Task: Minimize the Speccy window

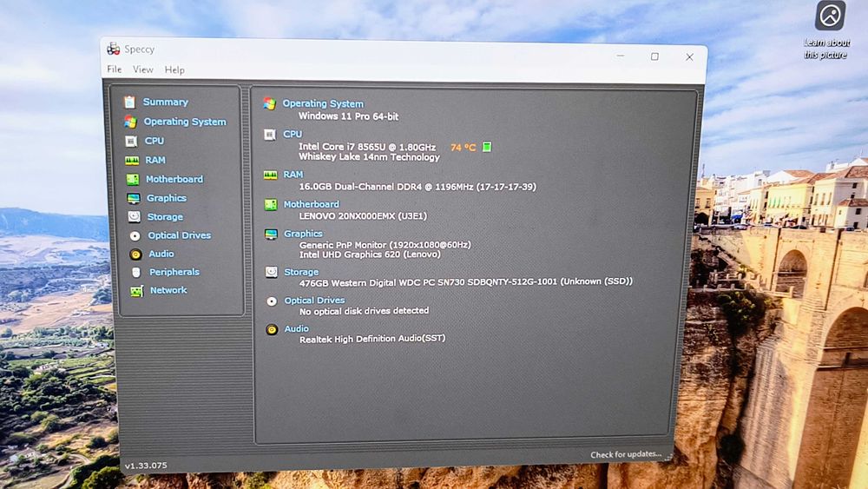Action: coord(621,56)
